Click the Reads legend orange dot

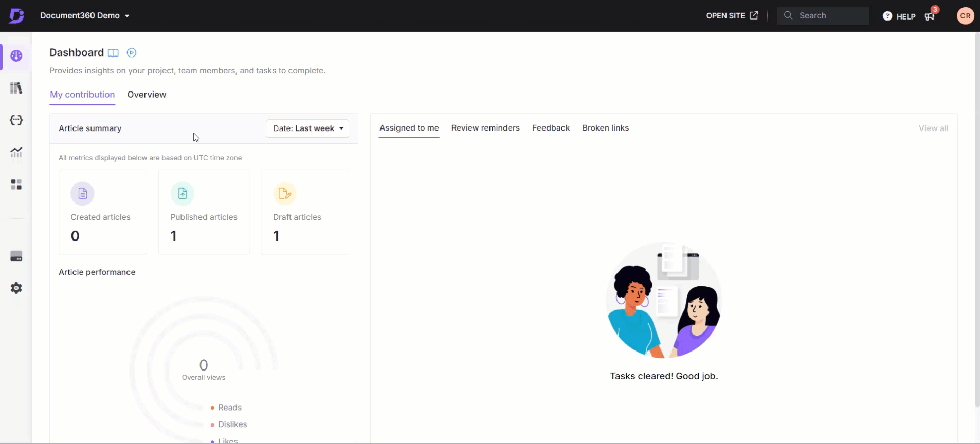(212, 408)
